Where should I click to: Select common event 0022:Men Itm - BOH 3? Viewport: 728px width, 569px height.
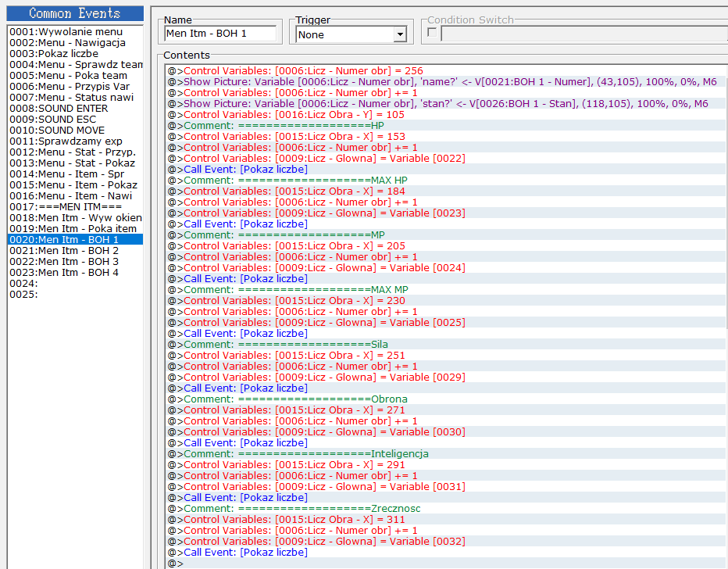76,262
